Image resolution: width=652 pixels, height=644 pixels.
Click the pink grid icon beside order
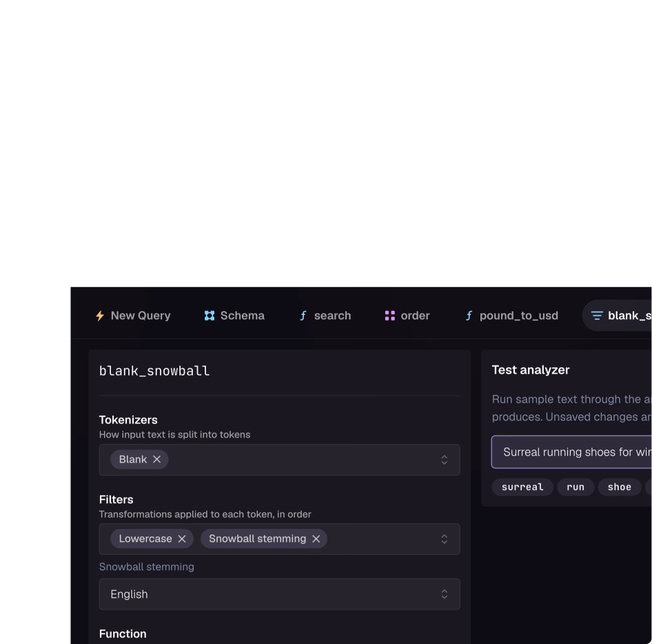pos(389,316)
